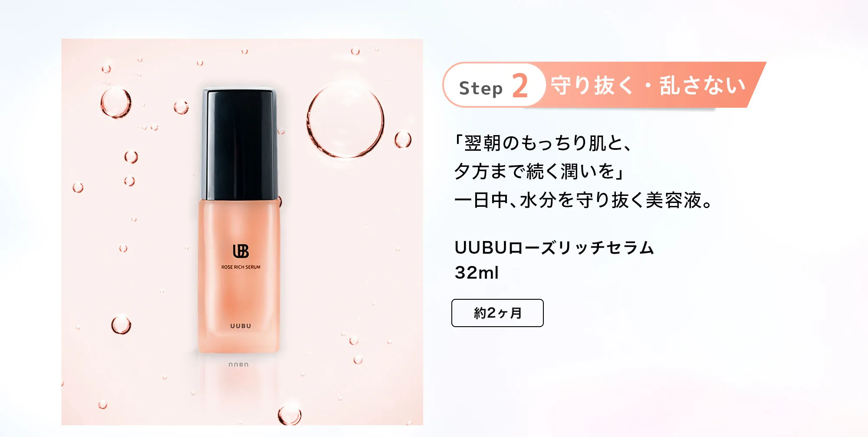Click the mirrored UUBU reflection under bottle
This screenshot has width=868, height=437.
pos(239,364)
